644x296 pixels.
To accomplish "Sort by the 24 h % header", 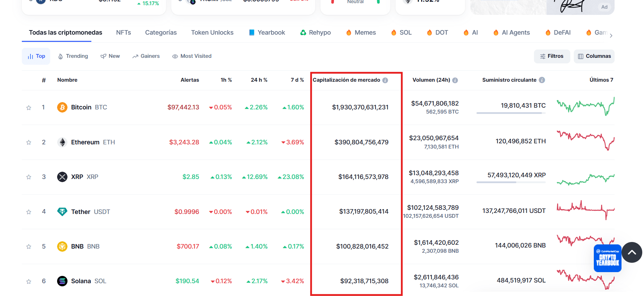I will (259, 80).
